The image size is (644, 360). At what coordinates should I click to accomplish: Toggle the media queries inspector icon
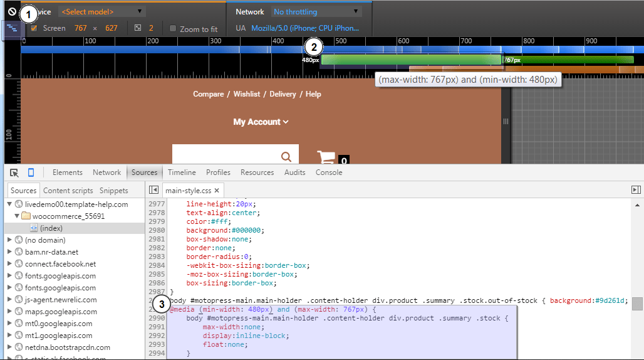pos(13,28)
